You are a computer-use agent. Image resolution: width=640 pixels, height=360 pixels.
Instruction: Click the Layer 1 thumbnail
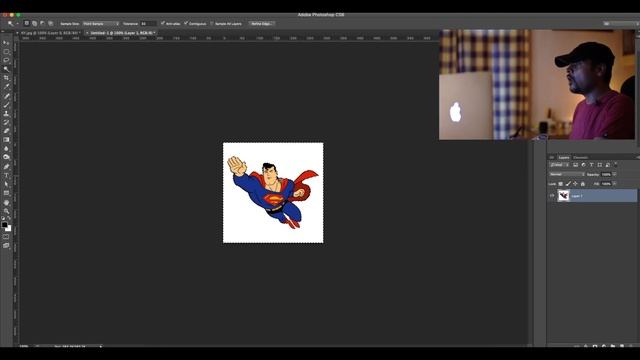(x=564, y=196)
